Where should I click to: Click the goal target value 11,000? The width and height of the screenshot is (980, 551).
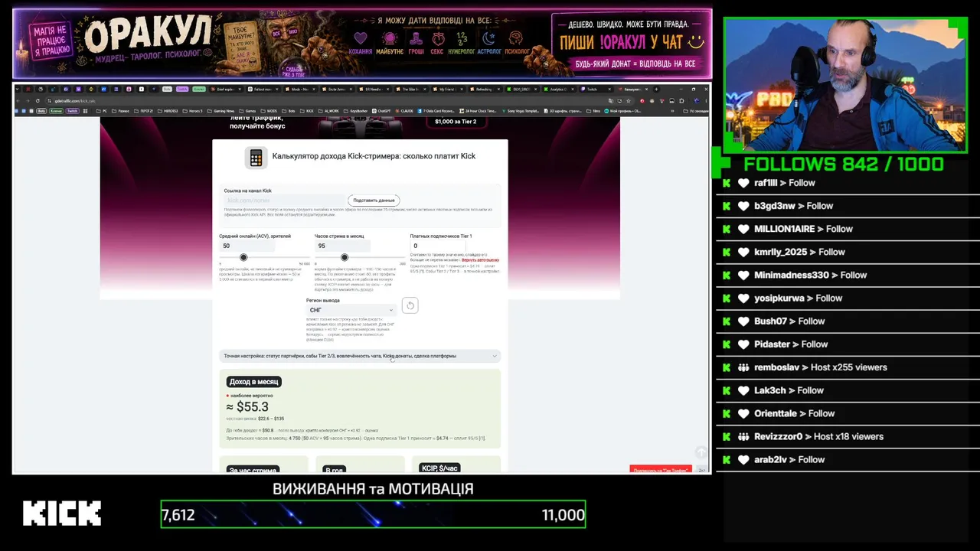563,515
